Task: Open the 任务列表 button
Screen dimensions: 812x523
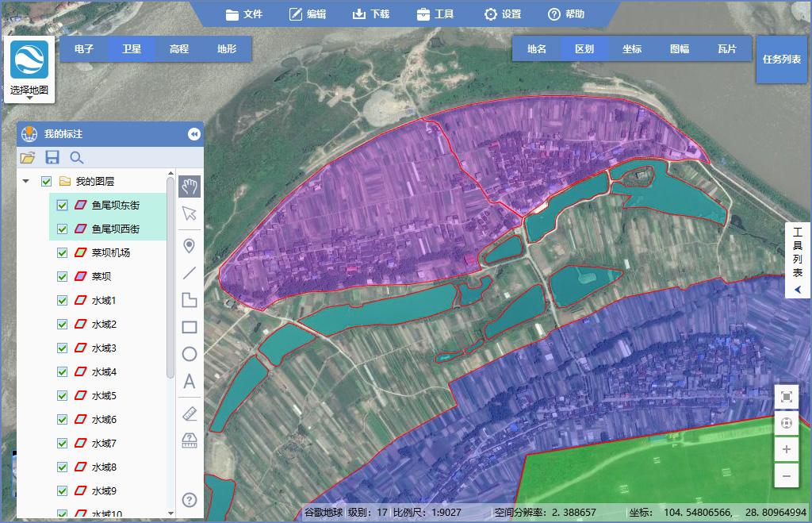Action: coord(781,59)
